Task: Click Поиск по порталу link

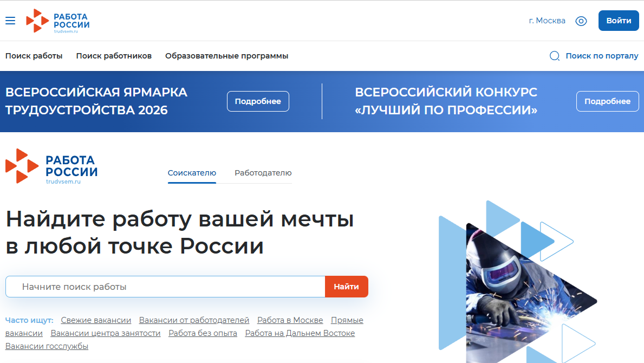Action: click(602, 56)
